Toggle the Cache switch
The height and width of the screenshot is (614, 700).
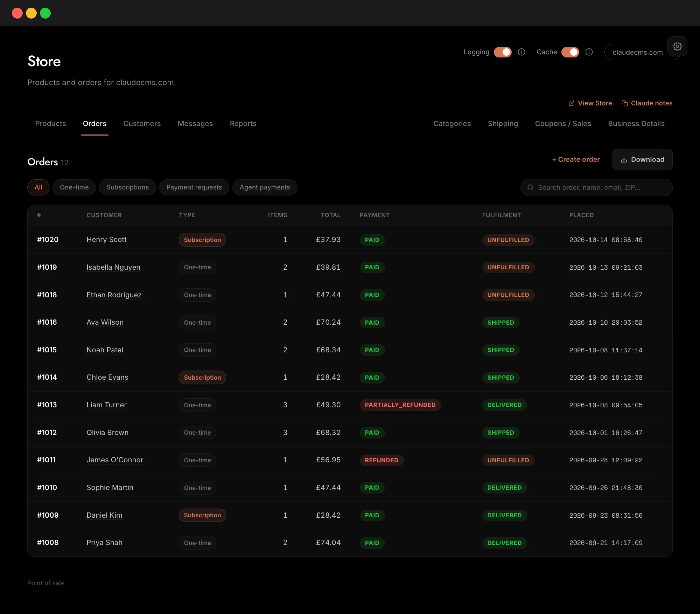tap(570, 52)
